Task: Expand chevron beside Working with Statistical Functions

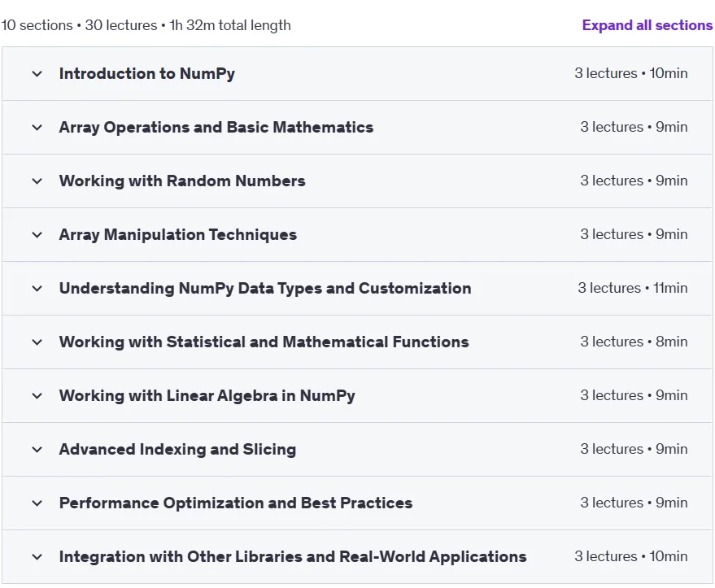Action: [x=37, y=342]
